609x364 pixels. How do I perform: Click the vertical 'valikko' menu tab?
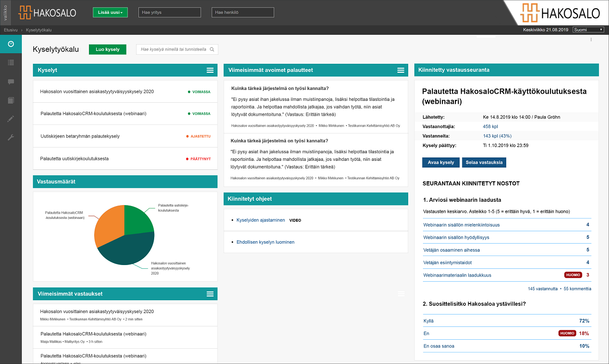(x=5, y=12)
